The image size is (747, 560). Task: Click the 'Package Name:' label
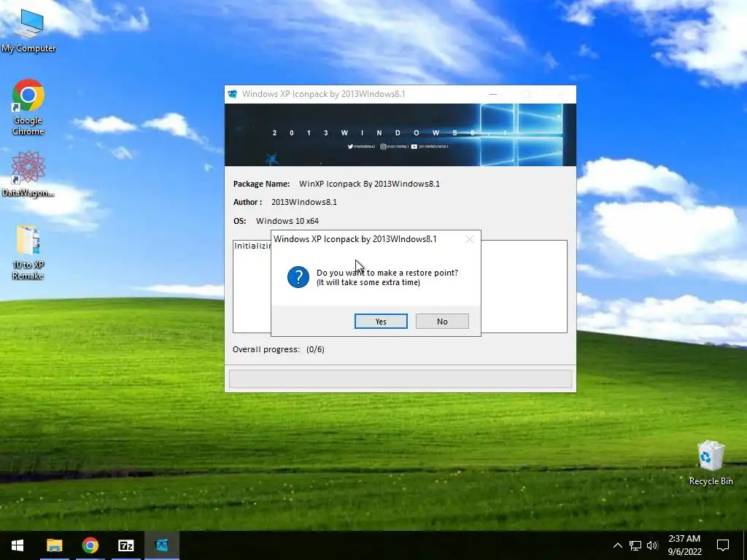262,184
